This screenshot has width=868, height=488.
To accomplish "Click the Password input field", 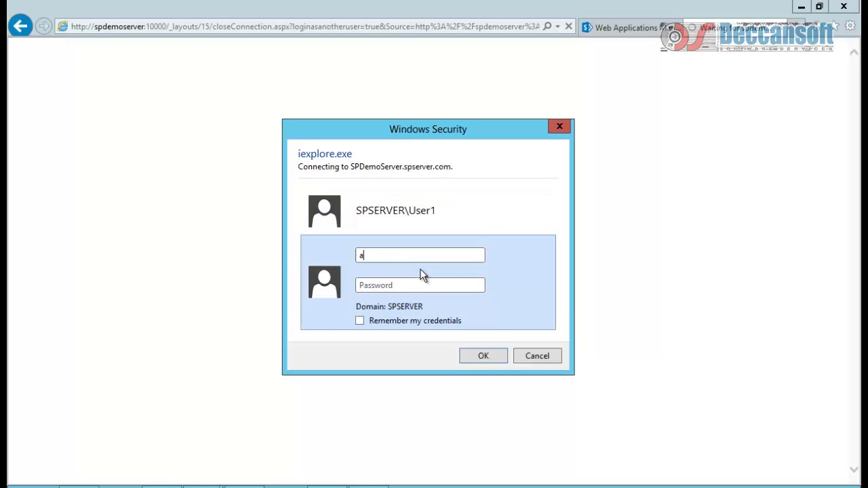I will (420, 285).
